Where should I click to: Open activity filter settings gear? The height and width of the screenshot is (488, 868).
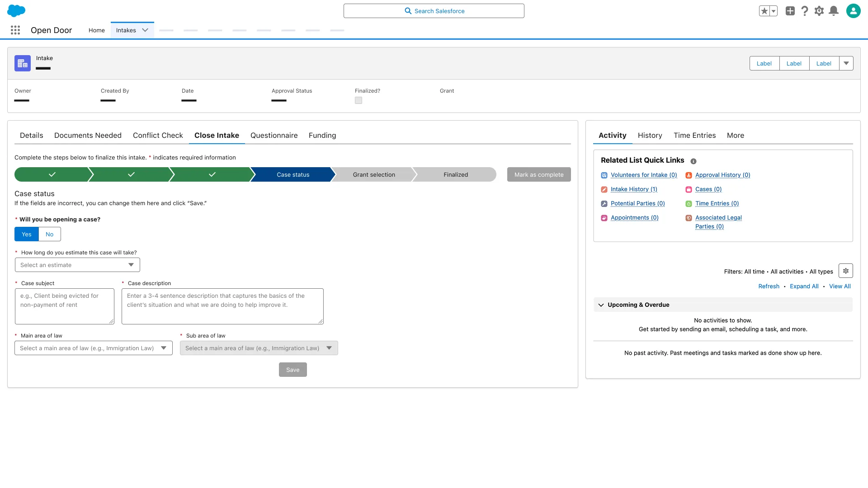[x=845, y=271]
